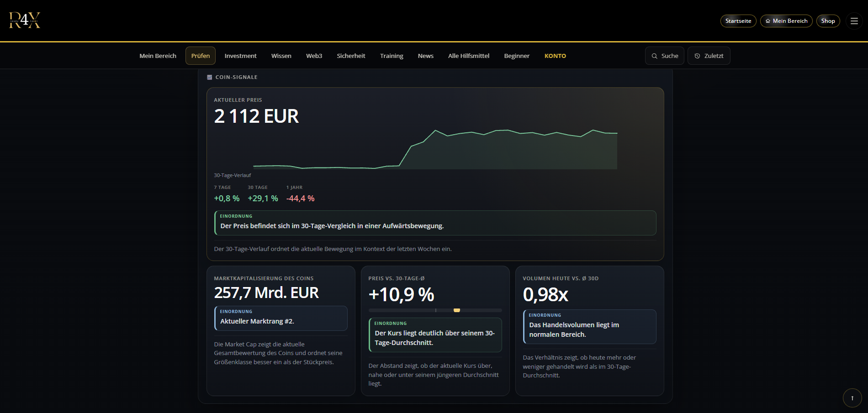Click the home icon in Mein Bereich button
868x413 pixels.
point(768,21)
